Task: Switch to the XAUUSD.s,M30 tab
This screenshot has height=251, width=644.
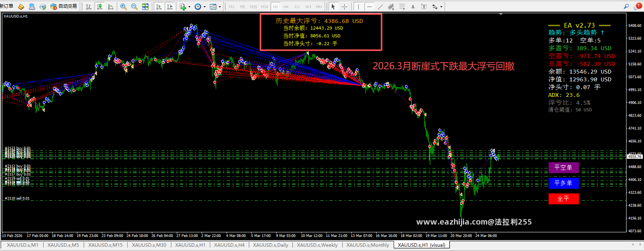Action: click(149, 245)
